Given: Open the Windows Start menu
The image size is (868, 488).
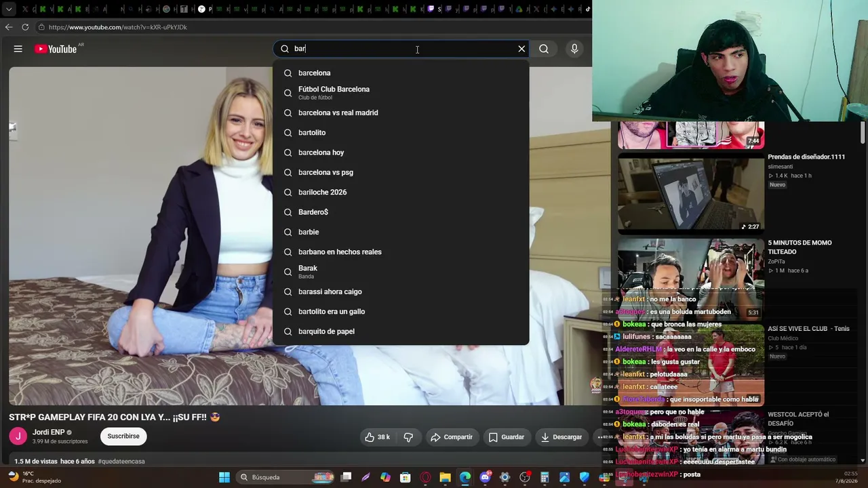Looking at the screenshot, I should (224, 477).
